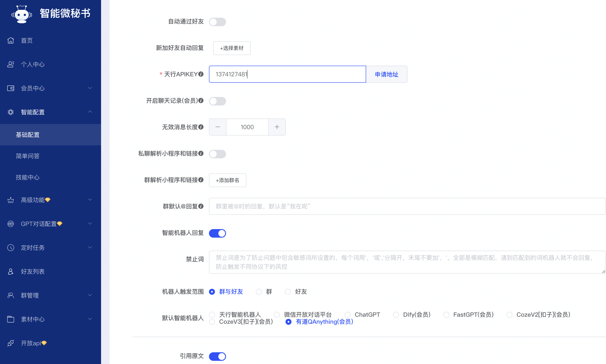Enable the 自动通过好友 switch

pos(217,22)
